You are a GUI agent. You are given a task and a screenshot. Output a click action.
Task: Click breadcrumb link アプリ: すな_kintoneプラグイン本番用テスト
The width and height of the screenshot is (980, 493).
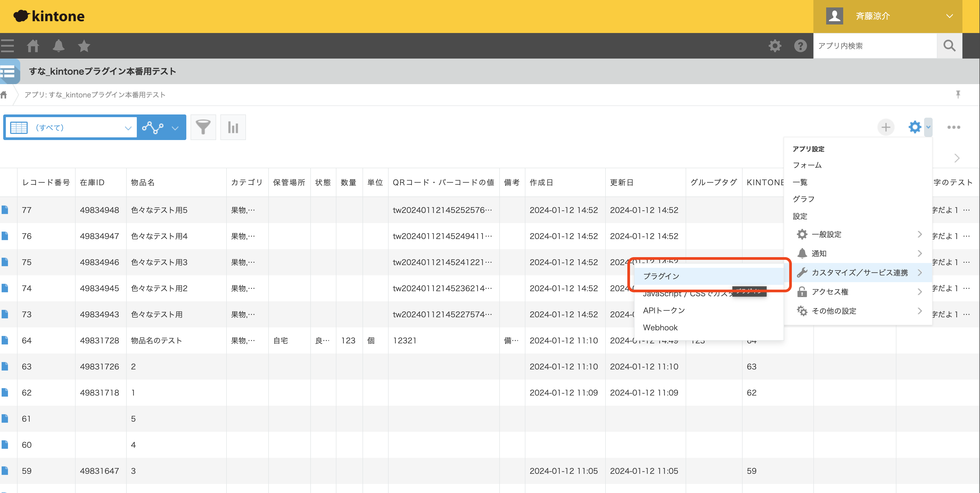pos(95,95)
